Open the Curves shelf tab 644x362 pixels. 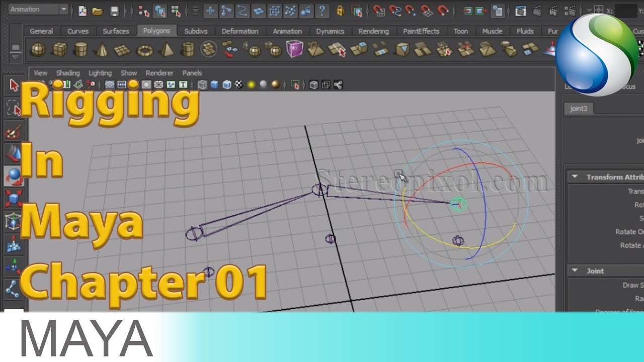(78, 31)
